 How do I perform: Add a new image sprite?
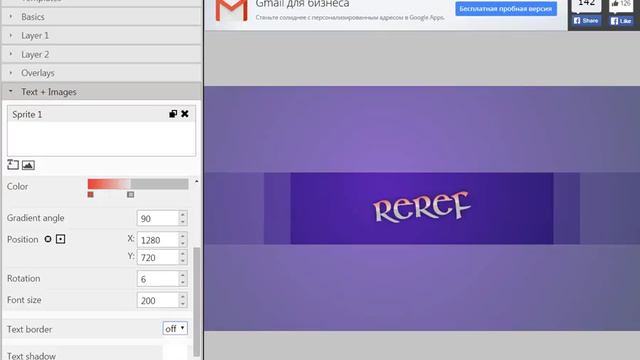[x=28, y=165]
